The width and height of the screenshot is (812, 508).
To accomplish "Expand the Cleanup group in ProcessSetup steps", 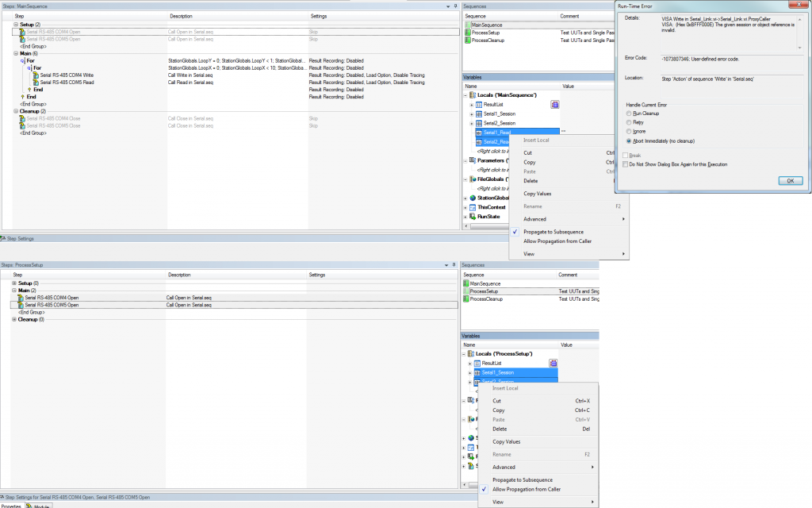I will pos(14,319).
